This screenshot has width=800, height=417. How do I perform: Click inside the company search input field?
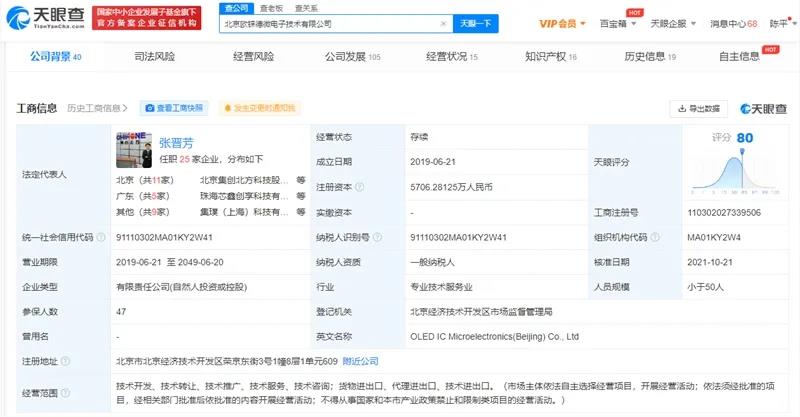(330, 22)
